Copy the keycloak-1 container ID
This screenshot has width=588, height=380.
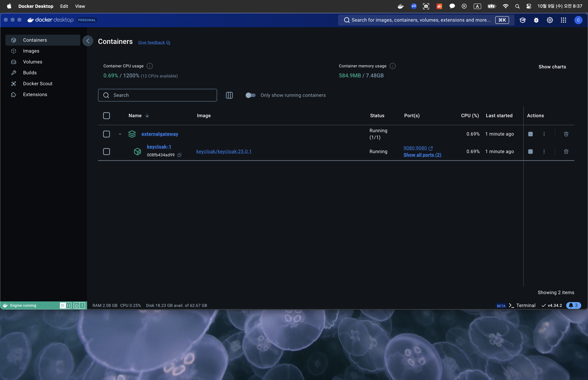pos(179,155)
